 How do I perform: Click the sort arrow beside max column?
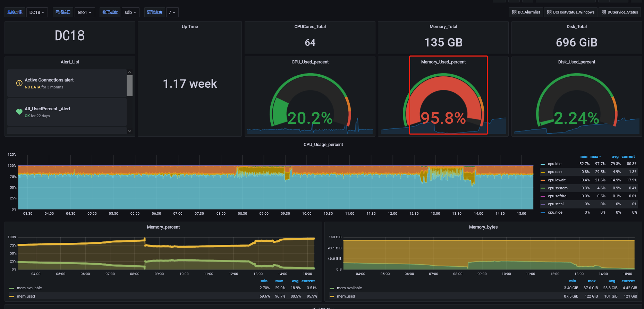coord(600,156)
